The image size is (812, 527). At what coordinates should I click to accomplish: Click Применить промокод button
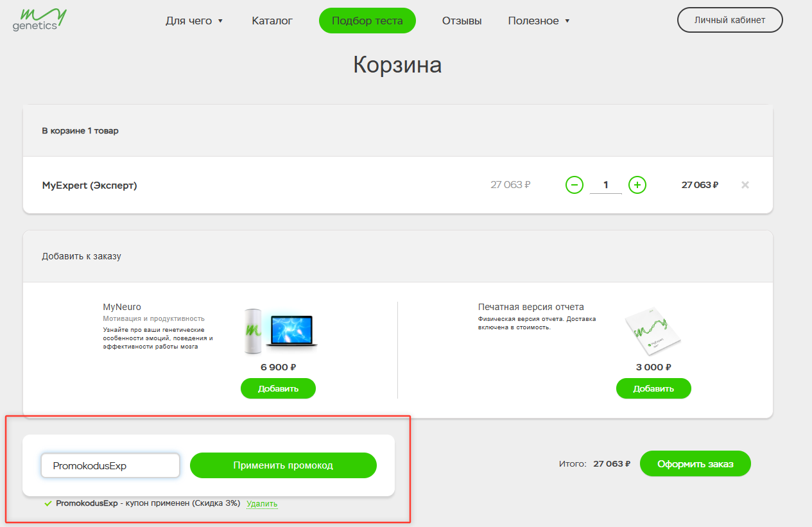[x=283, y=465]
